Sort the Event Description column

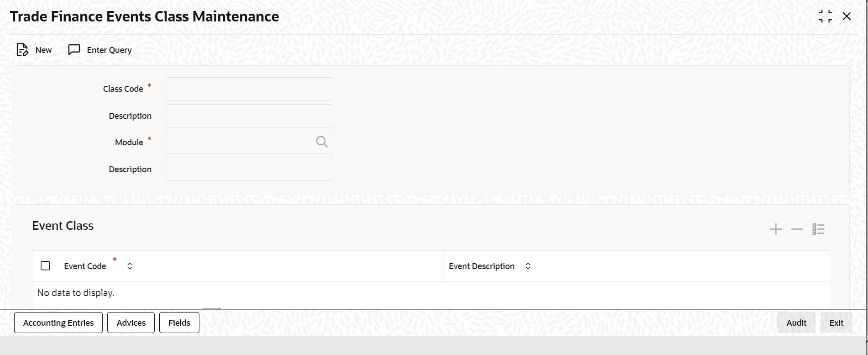coord(528,265)
